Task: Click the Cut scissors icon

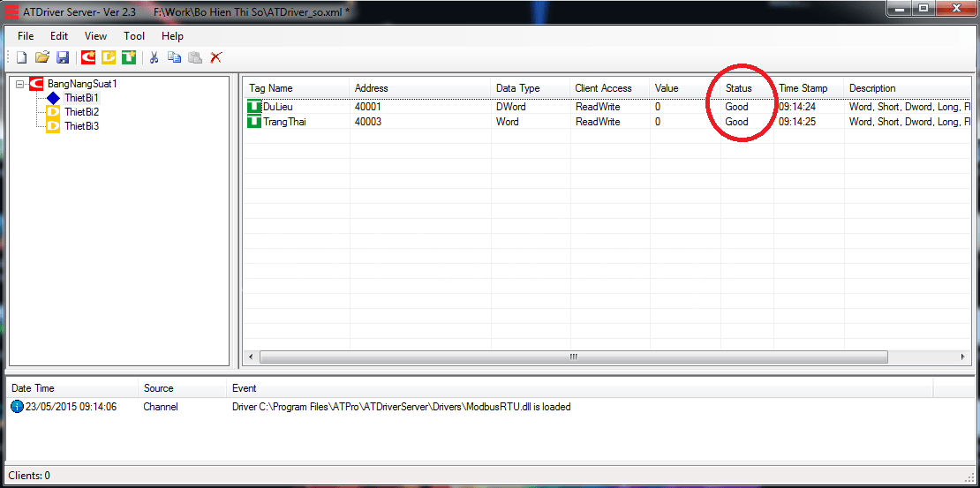Action: [154, 57]
